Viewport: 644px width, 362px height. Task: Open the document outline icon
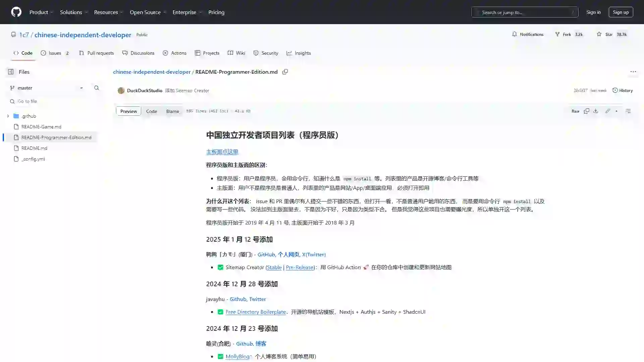click(628, 111)
